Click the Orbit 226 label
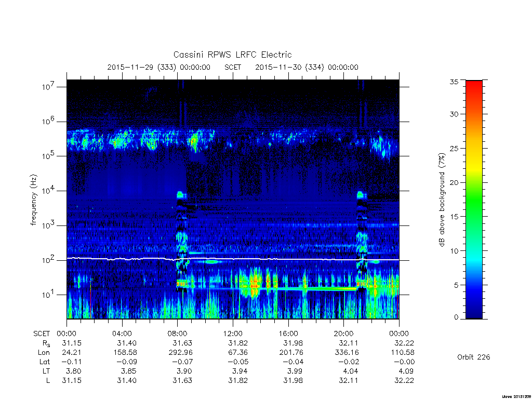Screen dimensions: 532x399 [x=474, y=357]
